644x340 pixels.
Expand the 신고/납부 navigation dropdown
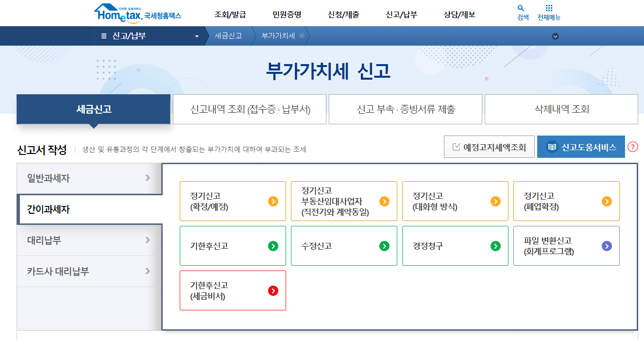(x=196, y=35)
